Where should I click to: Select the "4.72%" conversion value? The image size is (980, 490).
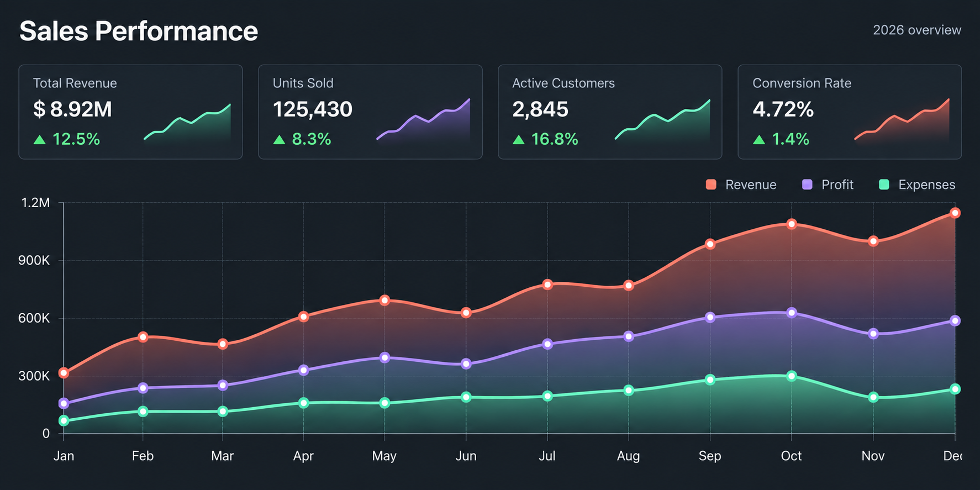[783, 109]
